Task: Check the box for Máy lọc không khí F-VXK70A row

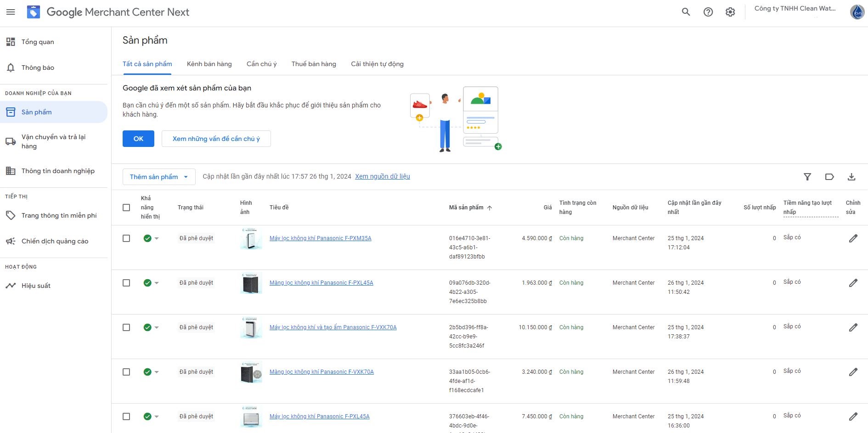Action: [127, 327]
